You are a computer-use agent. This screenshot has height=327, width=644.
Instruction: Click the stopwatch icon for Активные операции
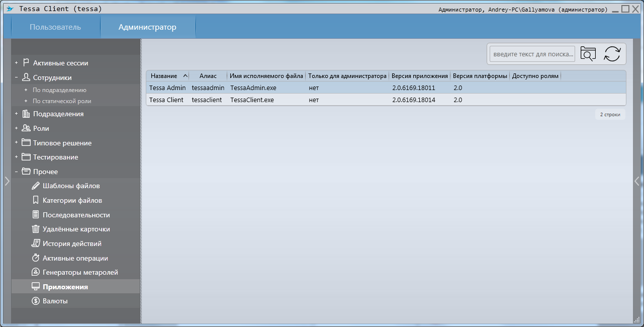36,258
